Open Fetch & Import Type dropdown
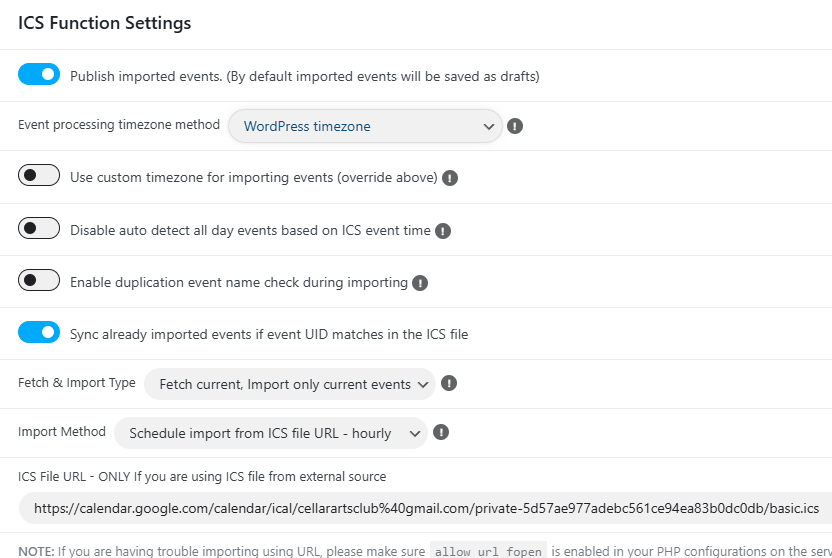832x558 pixels. click(290, 384)
